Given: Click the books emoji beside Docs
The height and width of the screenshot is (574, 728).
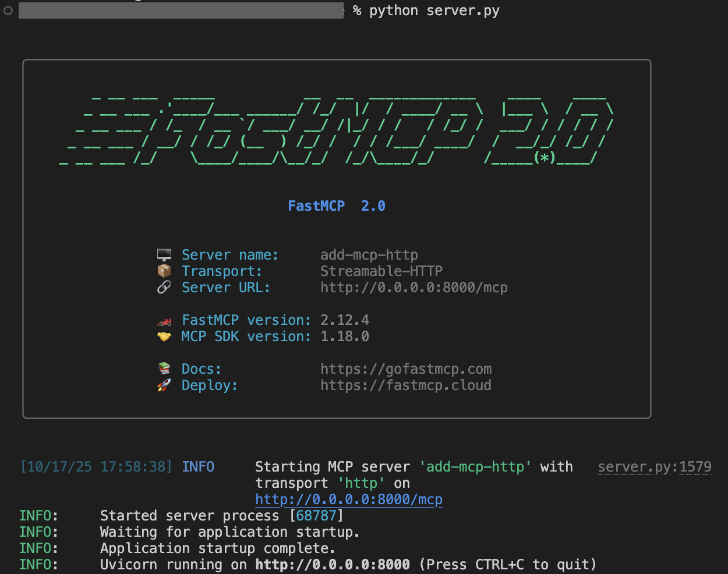Looking at the screenshot, I should pos(164,369).
